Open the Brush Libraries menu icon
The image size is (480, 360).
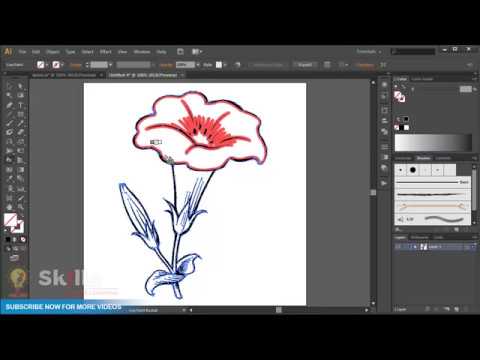coord(398,230)
